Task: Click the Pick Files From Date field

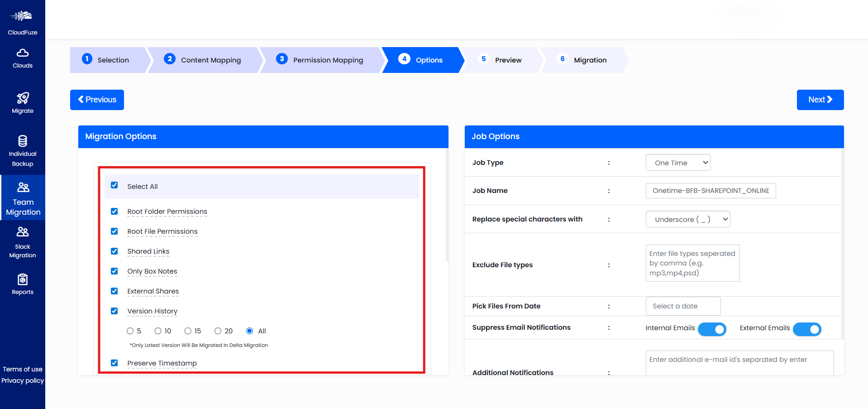Action: tap(683, 306)
